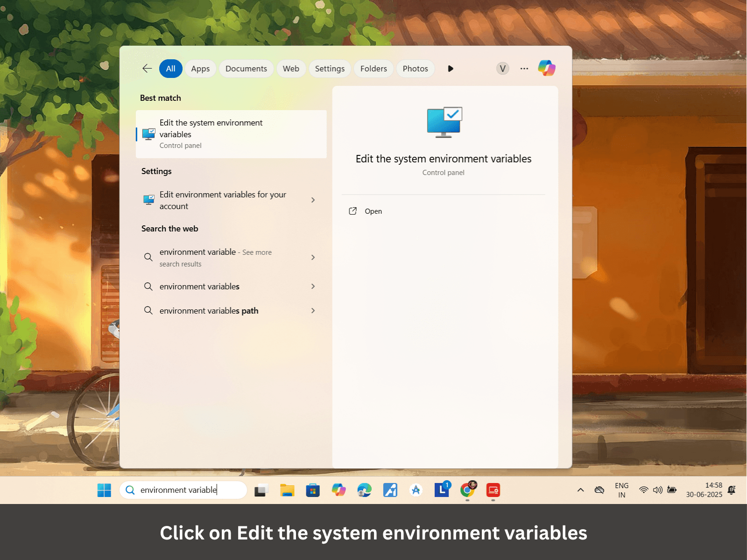The width and height of the screenshot is (747, 560).
Task: Click the Windows Start button
Action: click(x=104, y=490)
